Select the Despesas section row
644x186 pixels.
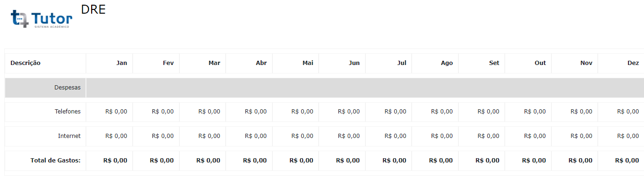324,88
